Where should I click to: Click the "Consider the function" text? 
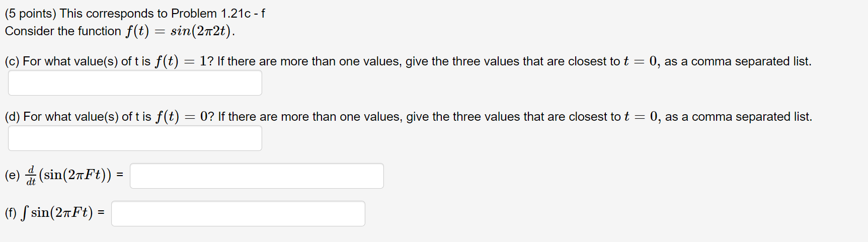63,31
